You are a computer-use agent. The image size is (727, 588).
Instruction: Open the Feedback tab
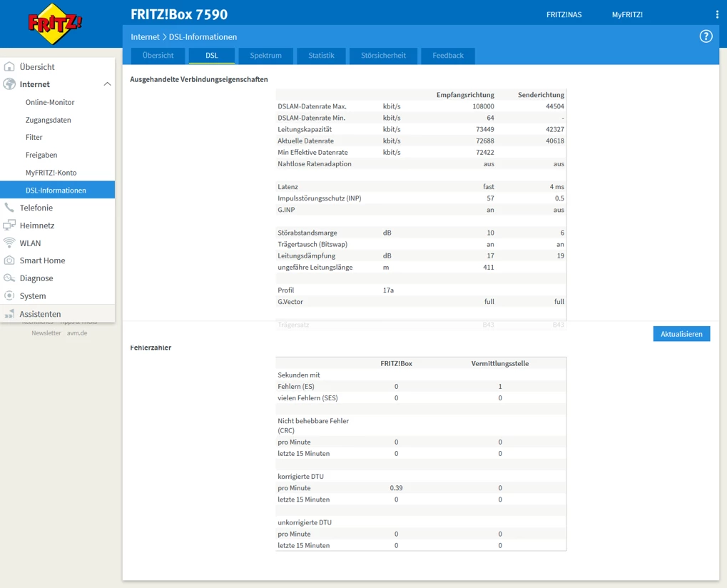coord(448,55)
